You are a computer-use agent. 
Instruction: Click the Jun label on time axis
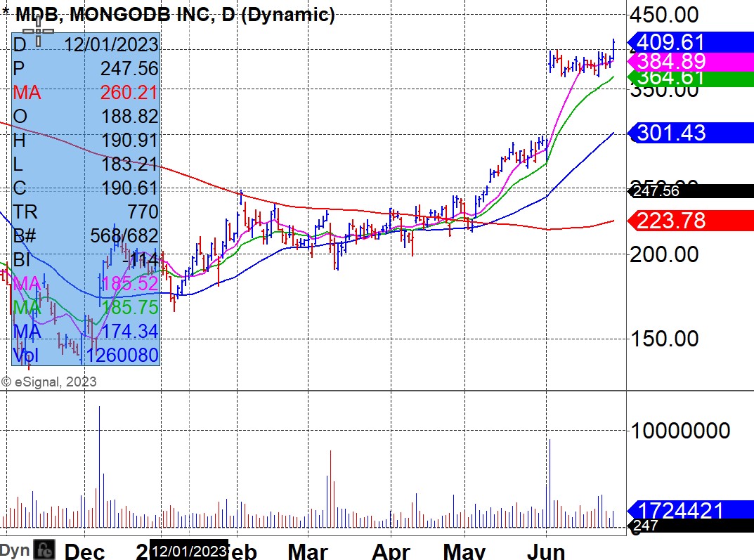click(546, 552)
